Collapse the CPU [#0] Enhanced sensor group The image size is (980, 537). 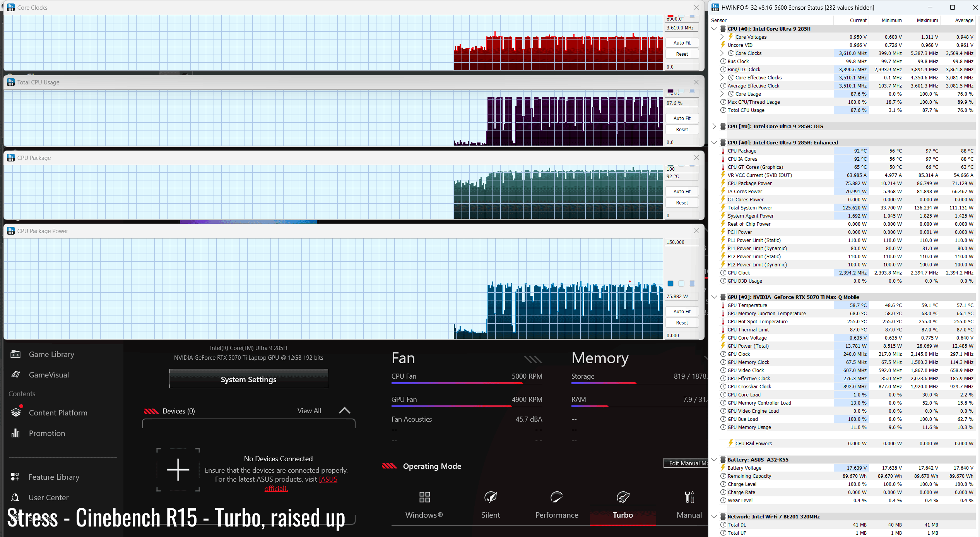pos(714,142)
